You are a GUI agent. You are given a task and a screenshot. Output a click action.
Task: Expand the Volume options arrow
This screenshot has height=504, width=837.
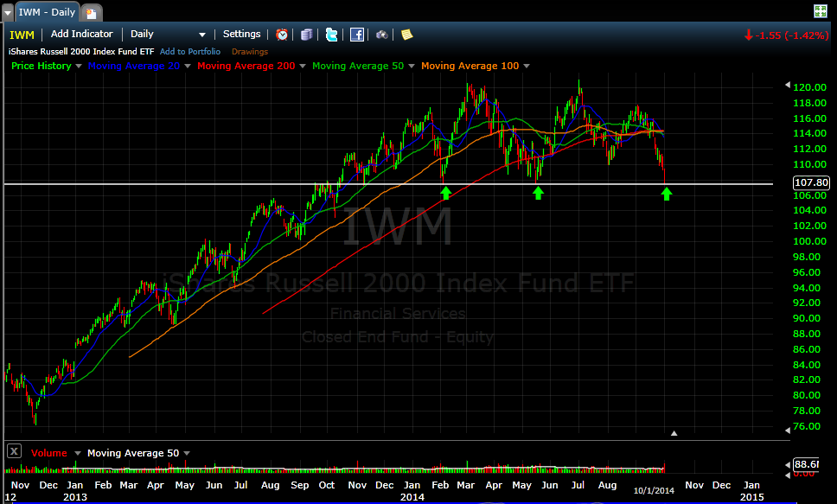click(78, 453)
